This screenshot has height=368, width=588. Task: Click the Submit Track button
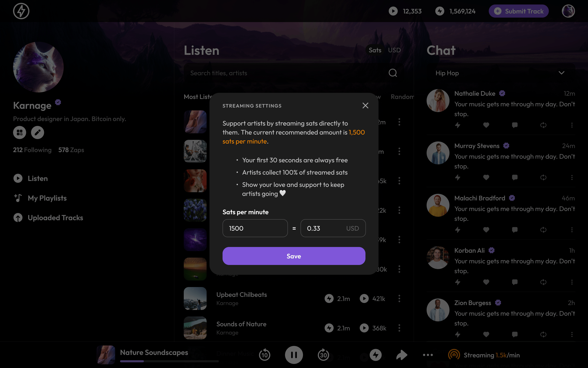tap(518, 11)
